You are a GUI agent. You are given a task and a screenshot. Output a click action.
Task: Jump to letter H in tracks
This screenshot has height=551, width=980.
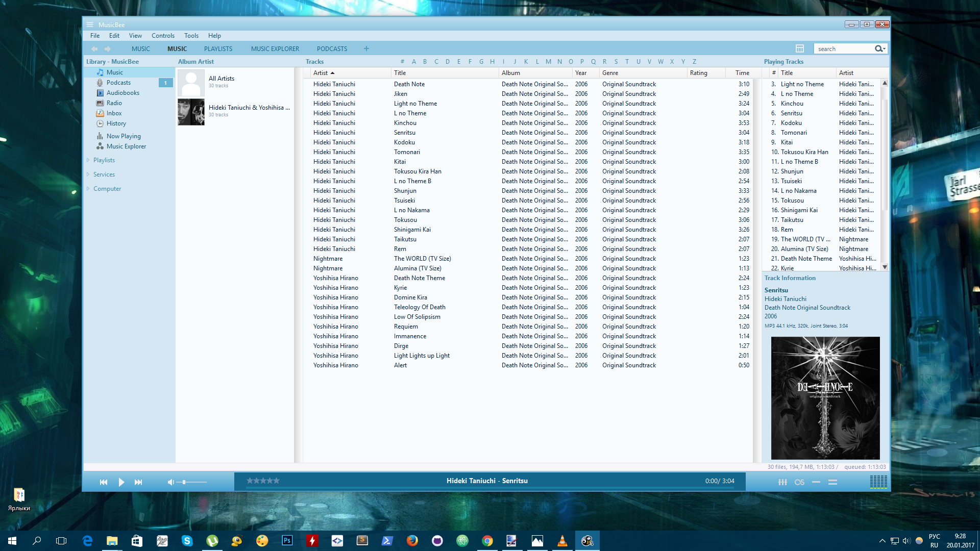click(492, 62)
